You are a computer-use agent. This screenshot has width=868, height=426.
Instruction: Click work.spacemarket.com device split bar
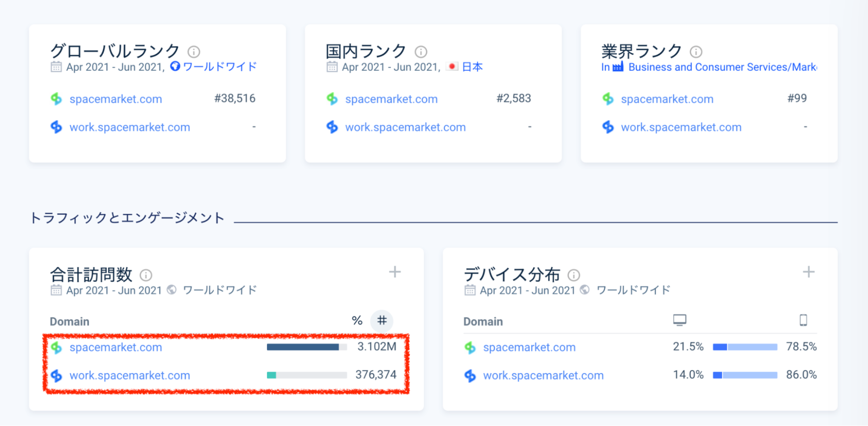pos(745,375)
